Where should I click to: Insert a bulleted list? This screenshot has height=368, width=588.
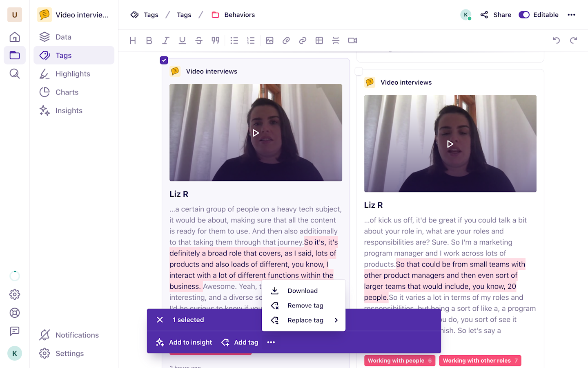click(234, 40)
